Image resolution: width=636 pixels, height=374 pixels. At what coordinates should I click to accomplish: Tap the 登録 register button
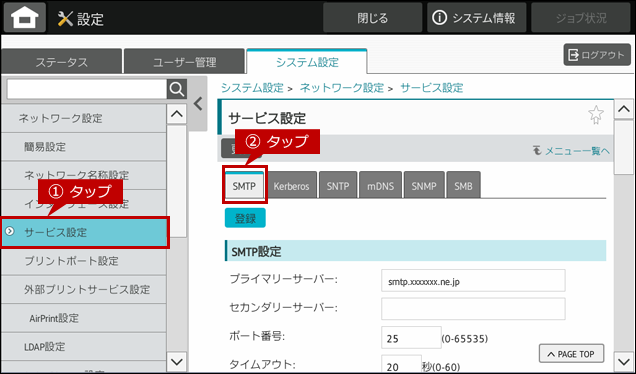(x=245, y=218)
